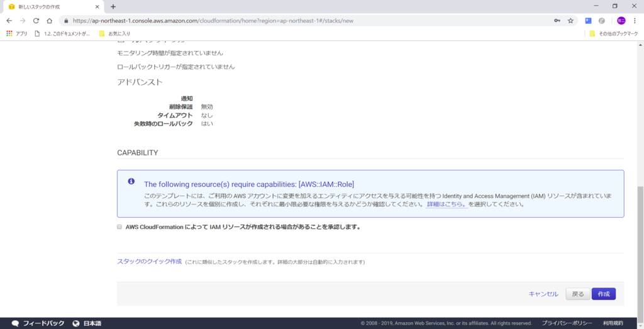
Task: Click 削除保護 value 無効
Action: click(x=207, y=107)
